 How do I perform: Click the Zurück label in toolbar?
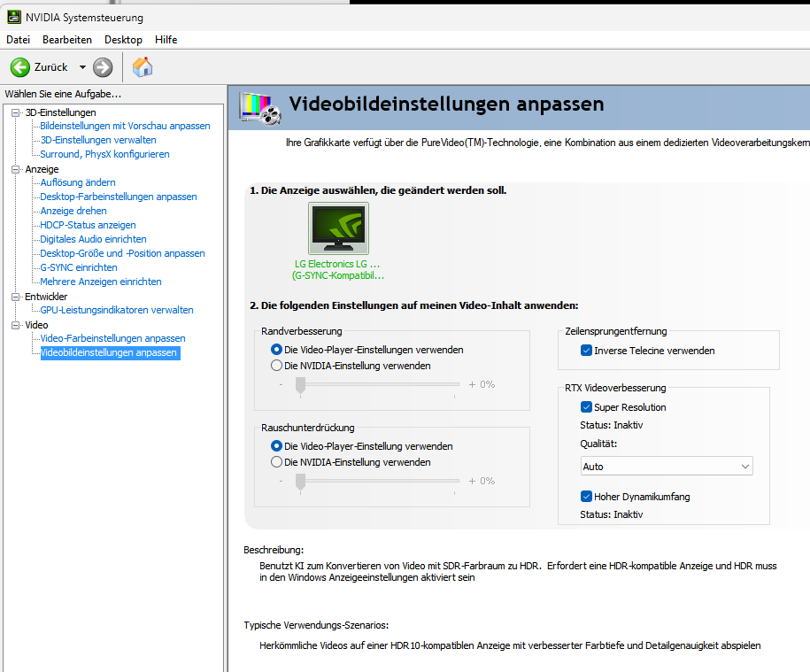pos(50,67)
